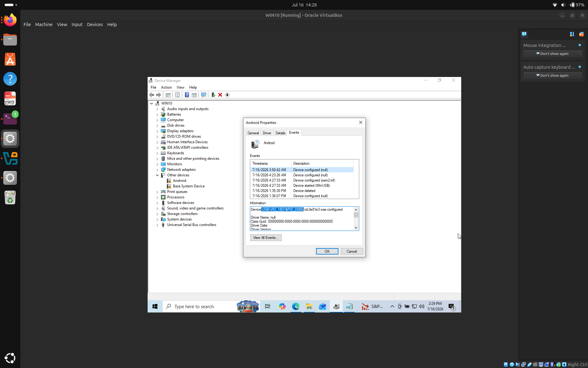Switch to the General tab in Android Properties
Viewport: 588px width, 368px height.
click(253, 133)
